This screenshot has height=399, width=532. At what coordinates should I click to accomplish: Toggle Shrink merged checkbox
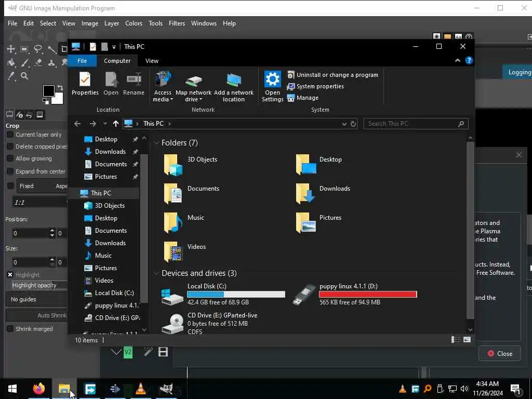coord(10,329)
